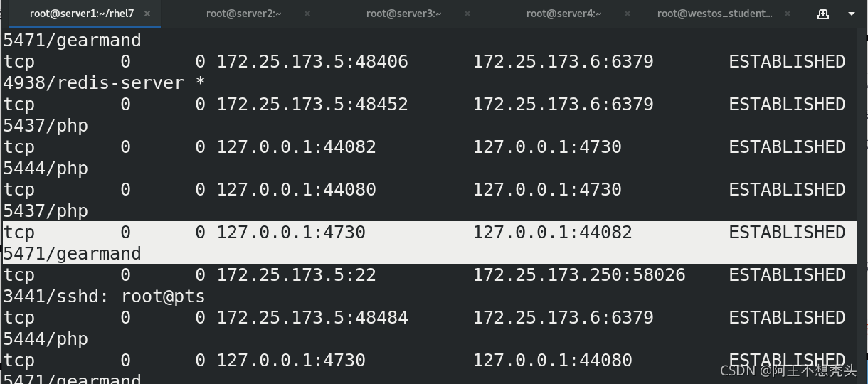The image size is (868, 384).
Task: Close the root@westos_student tab
Action: coord(788,14)
